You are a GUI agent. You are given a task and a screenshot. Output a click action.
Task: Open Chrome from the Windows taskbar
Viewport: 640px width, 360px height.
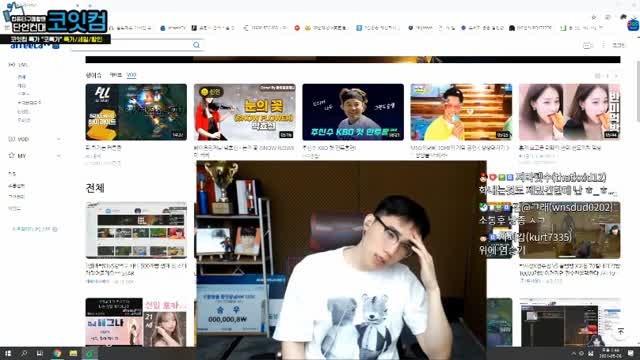[x=57, y=353]
